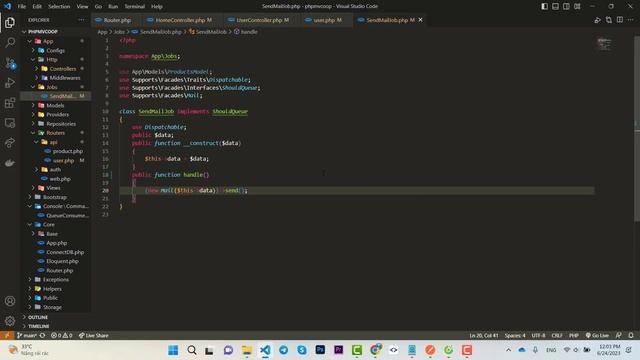Click the git branch name in status bar
The image size is (640, 360).
(x=27, y=336)
